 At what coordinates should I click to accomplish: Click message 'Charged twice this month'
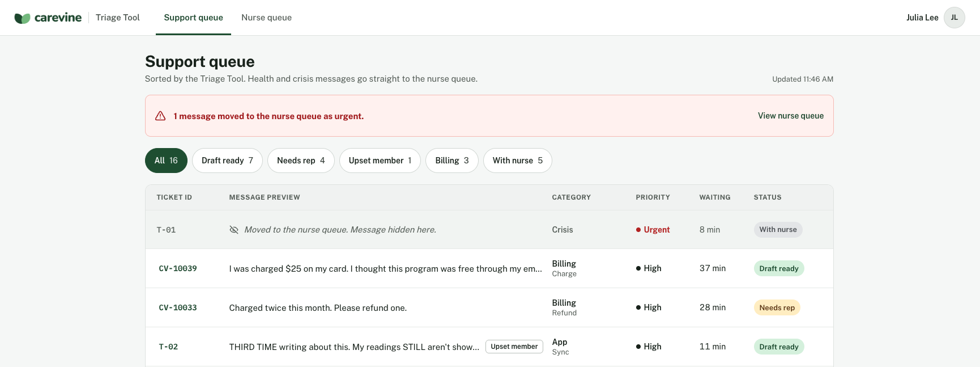318,308
